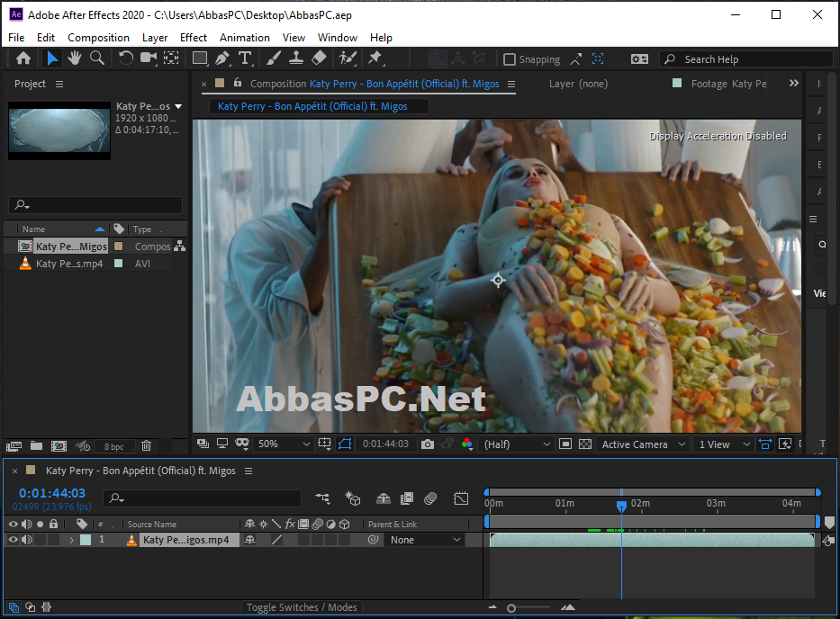Open the Project panel hamburger menu

[59, 84]
